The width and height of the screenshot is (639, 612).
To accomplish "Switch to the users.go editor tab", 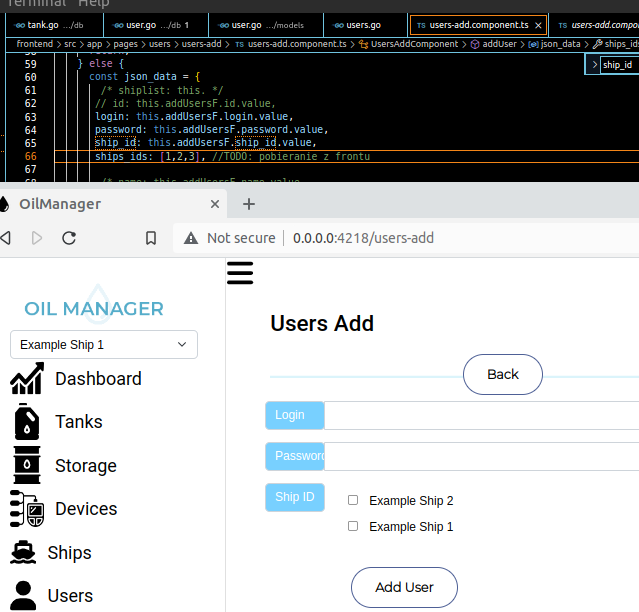I will click(356, 24).
